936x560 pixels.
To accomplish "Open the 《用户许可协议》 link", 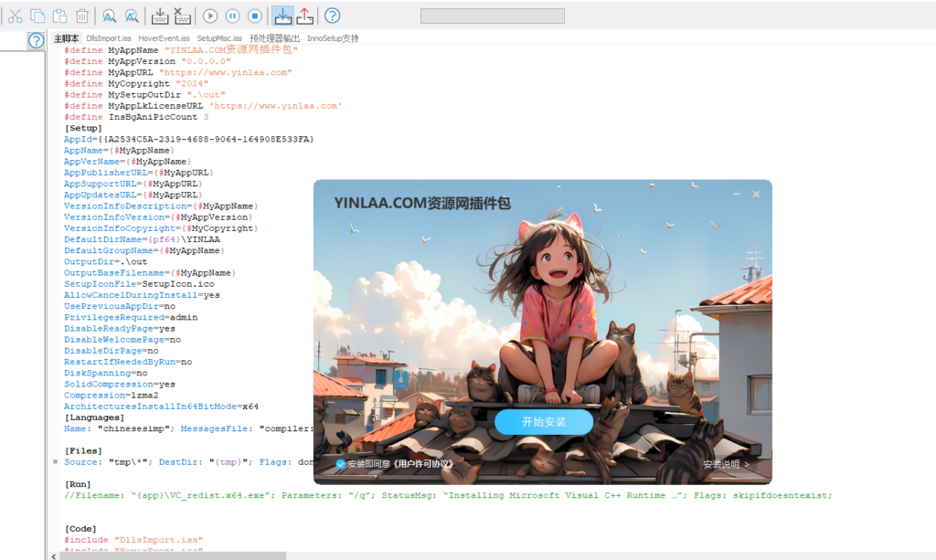I will coord(420,464).
